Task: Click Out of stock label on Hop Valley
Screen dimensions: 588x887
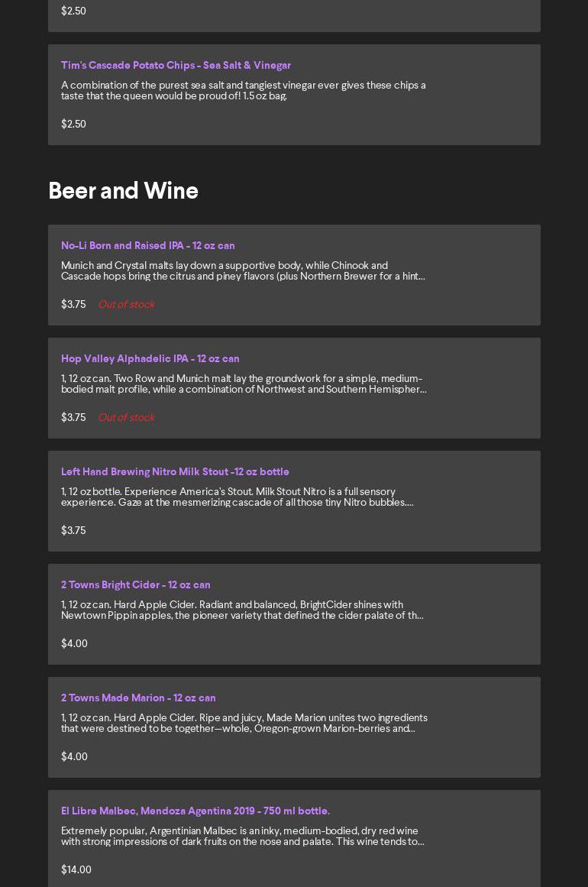Action: (x=126, y=418)
